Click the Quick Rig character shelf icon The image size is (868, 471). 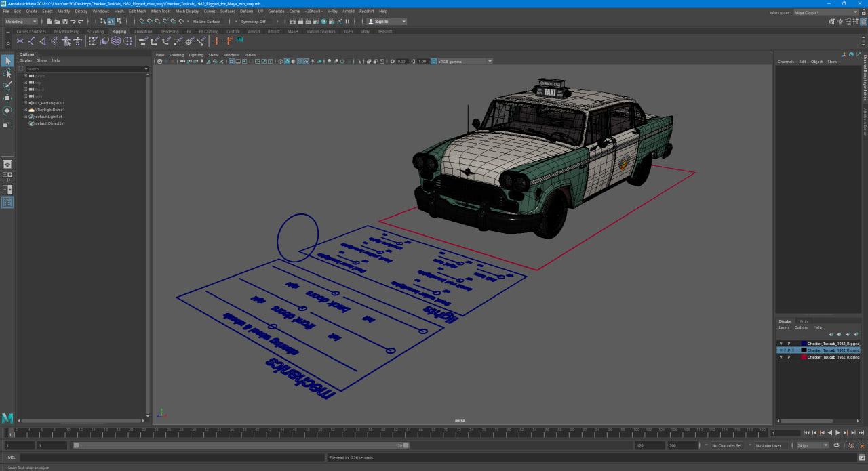pos(66,41)
